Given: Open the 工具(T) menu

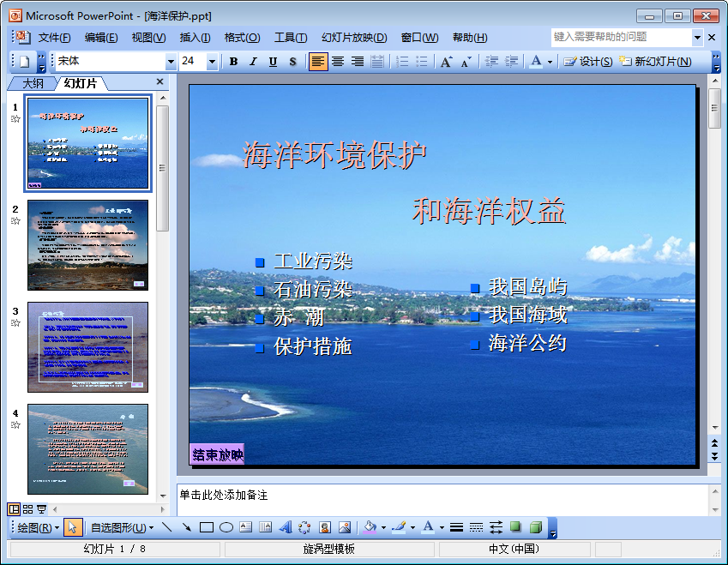Looking at the screenshot, I should pyautogui.click(x=291, y=38).
